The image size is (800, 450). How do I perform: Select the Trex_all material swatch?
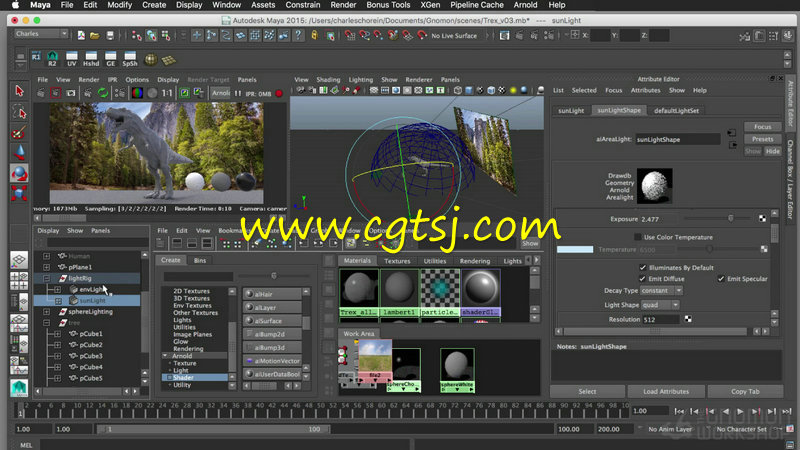(x=359, y=293)
